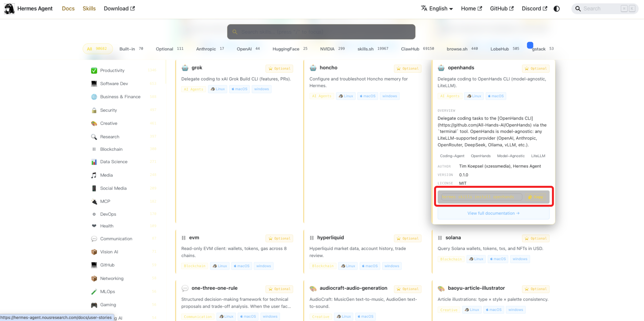The width and height of the screenshot is (644, 321).
Task: Click the Vision AI box icon
Action: [94, 252]
